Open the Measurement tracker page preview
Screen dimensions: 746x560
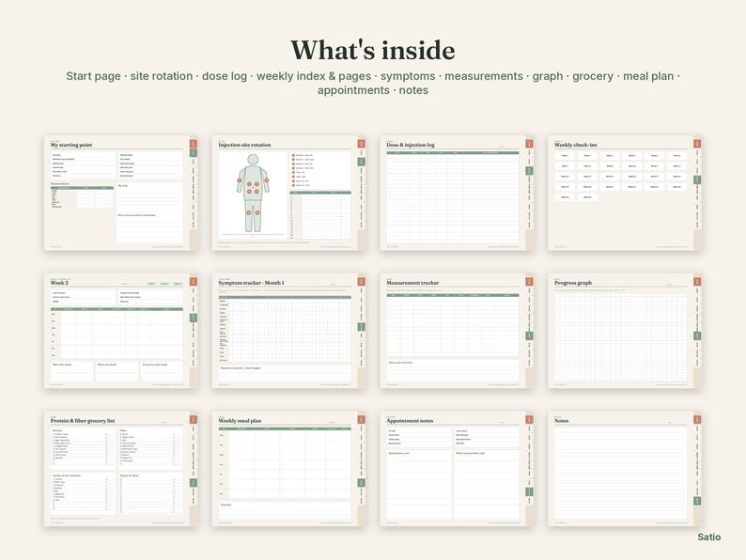tap(458, 331)
